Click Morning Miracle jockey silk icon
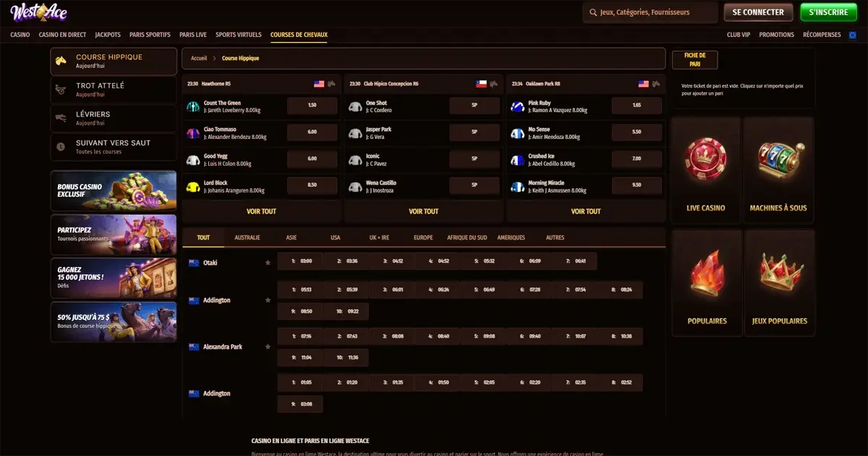Viewport: 868px width, 456px height. pyautogui.click(x=517, y=187)
